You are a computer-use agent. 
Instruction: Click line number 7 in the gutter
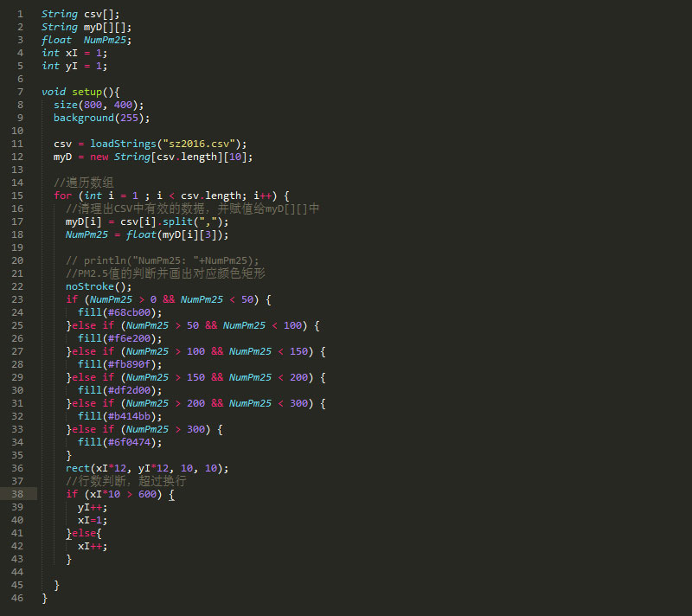[20, 92]
